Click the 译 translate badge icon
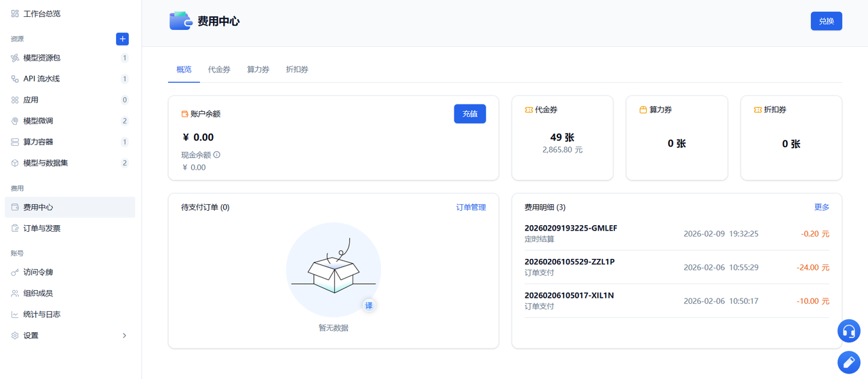 click(369, 306)
